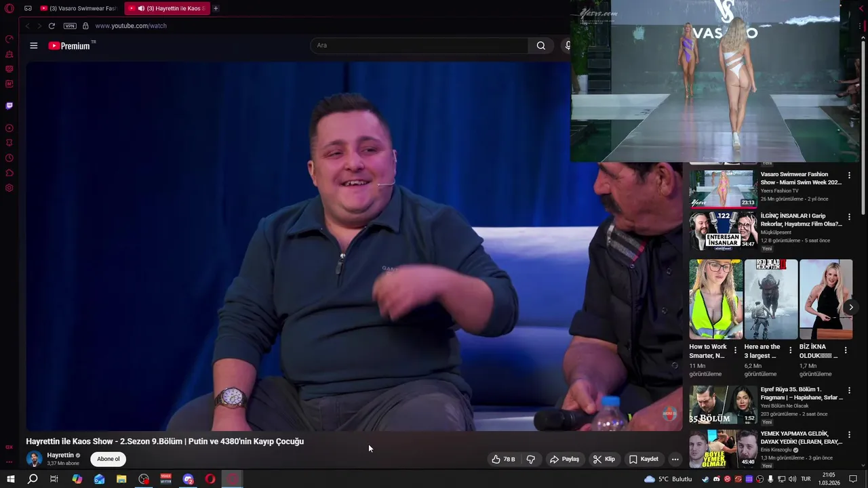Open Windows Start menu
The width and height of the screenshot is (868, 488).
pyautogui.click(x=10, y=479)
